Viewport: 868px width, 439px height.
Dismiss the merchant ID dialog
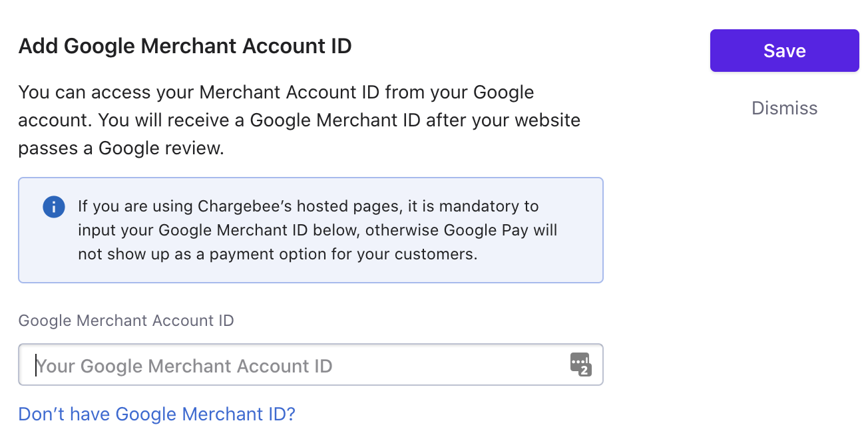point(784,108)
